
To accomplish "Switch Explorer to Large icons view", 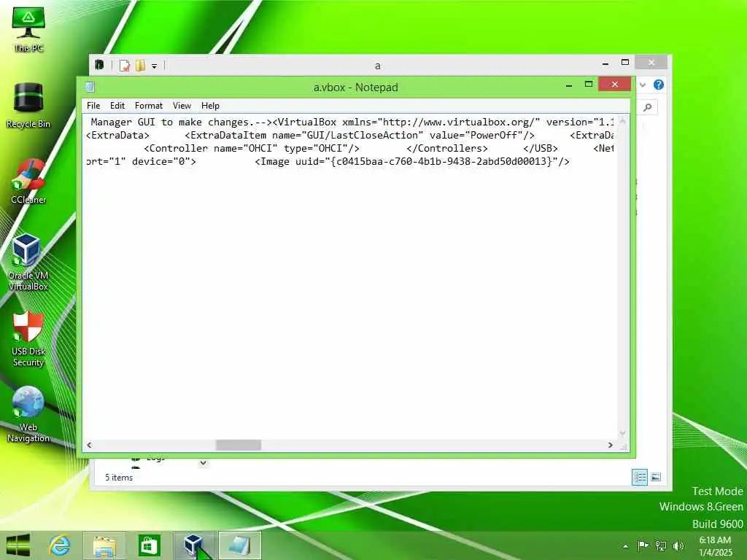I will pyautogui.click(x=656, y=477).
